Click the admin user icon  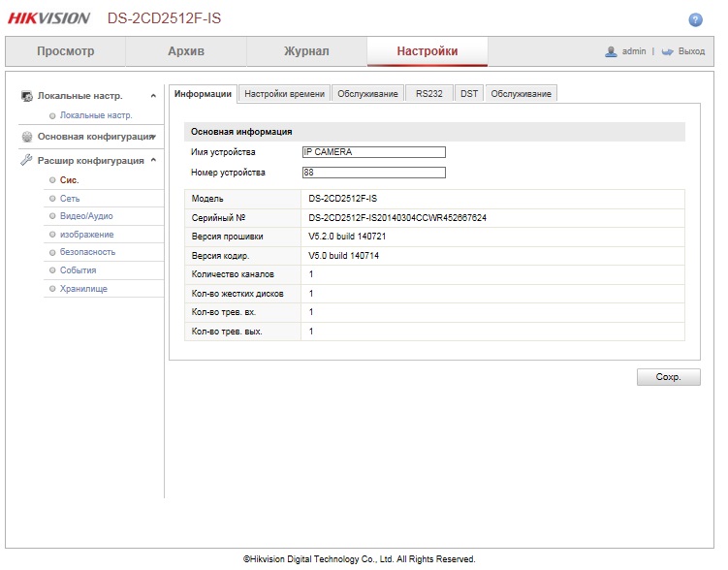coord(611,51)
